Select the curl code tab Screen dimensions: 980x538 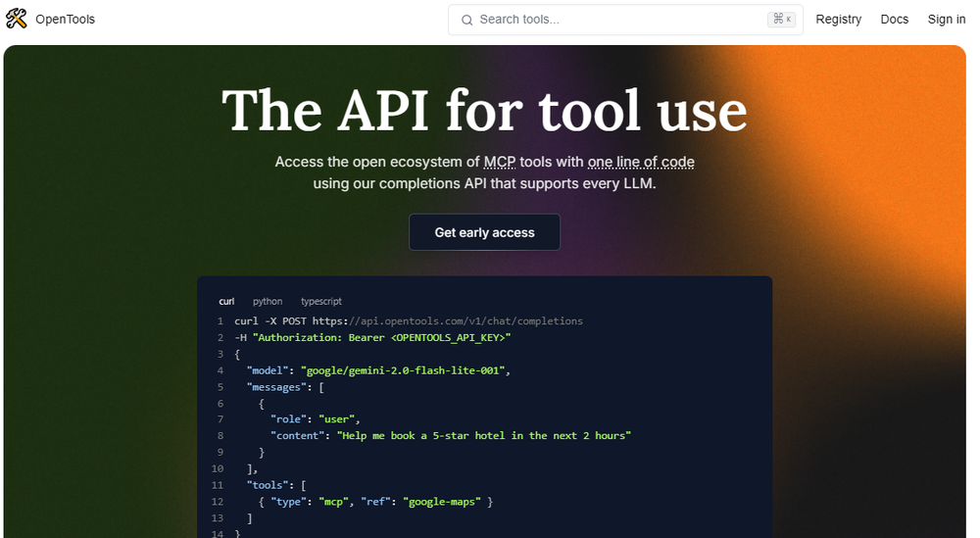pos(226,301)
